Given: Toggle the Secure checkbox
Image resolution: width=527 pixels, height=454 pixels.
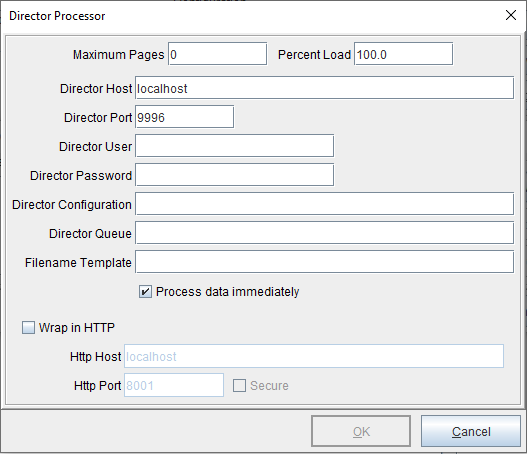Looking at the screenshot, I should click(239, 385).
